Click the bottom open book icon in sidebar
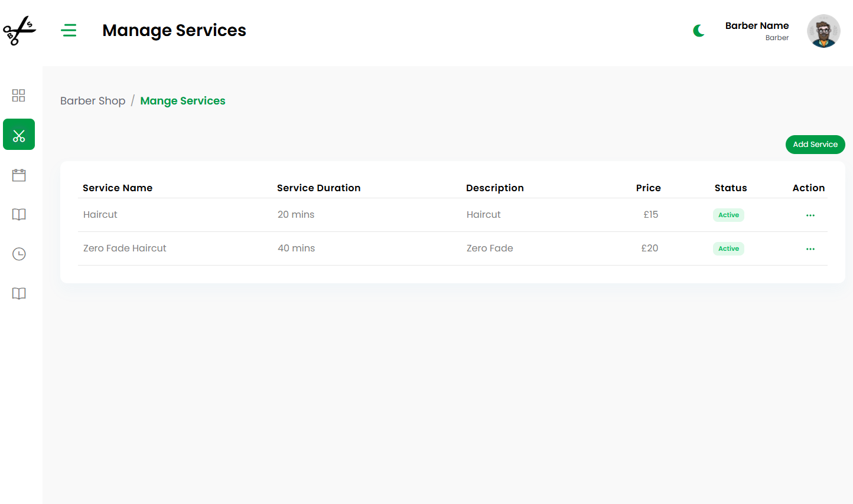This screenshot has width=853, height=504. [19, 294]
